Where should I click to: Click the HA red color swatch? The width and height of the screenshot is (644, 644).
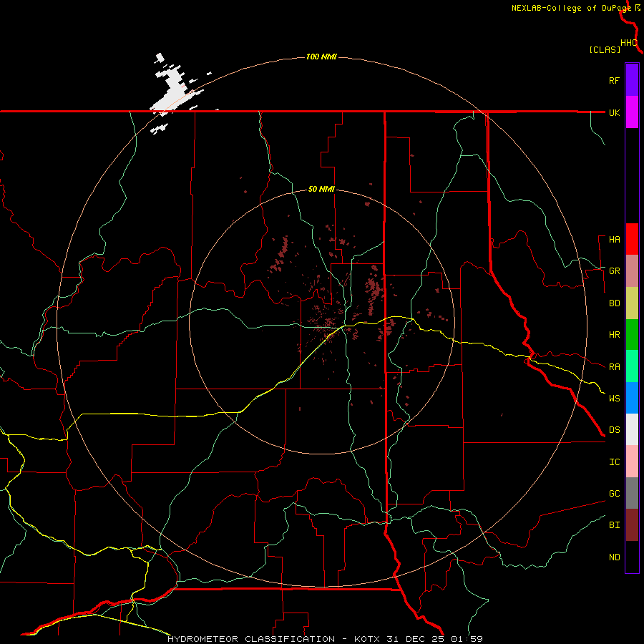[x=632, y=239]
